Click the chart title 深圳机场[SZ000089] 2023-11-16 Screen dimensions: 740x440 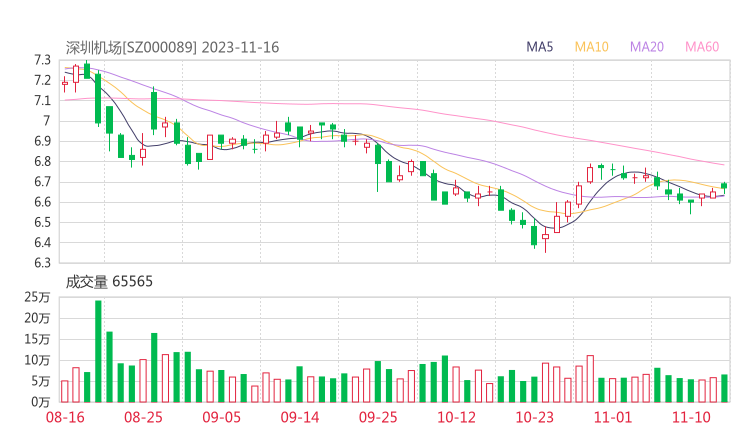172,47
